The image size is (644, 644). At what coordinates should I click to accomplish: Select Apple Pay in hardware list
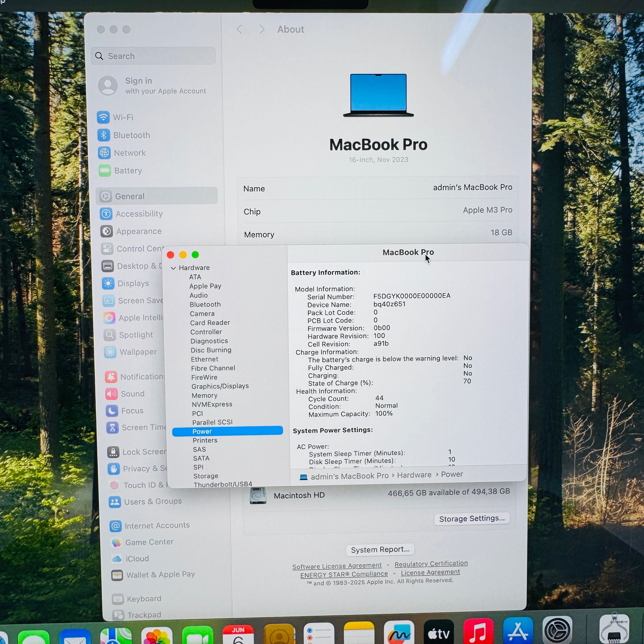click(x=205, y=286)
